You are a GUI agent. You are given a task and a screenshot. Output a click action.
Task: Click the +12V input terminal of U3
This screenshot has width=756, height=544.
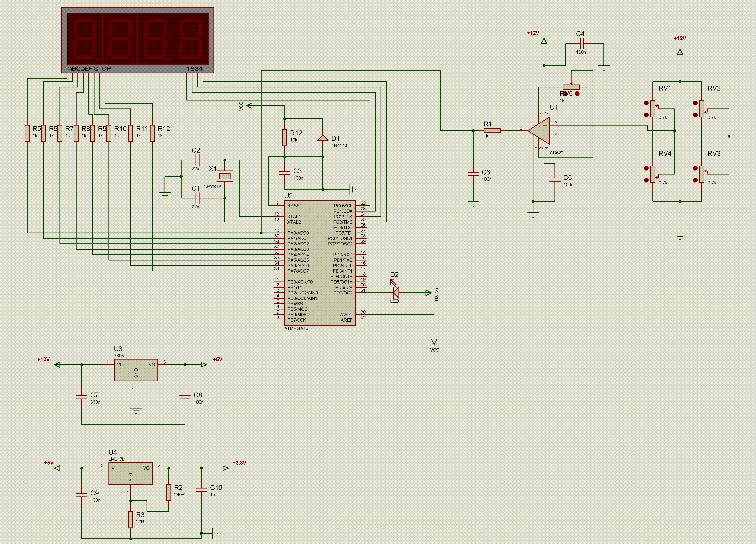coord(57,365)
